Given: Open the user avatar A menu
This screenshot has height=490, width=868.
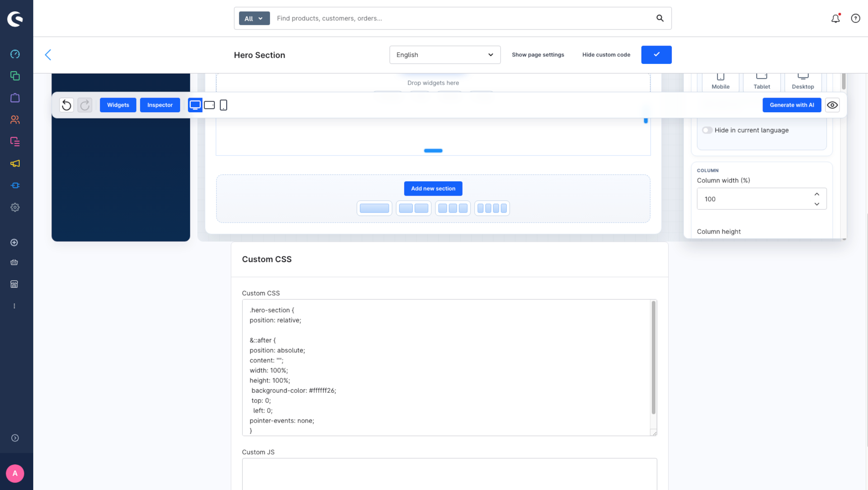Looking at the screenshot, I should click(15, 473).
